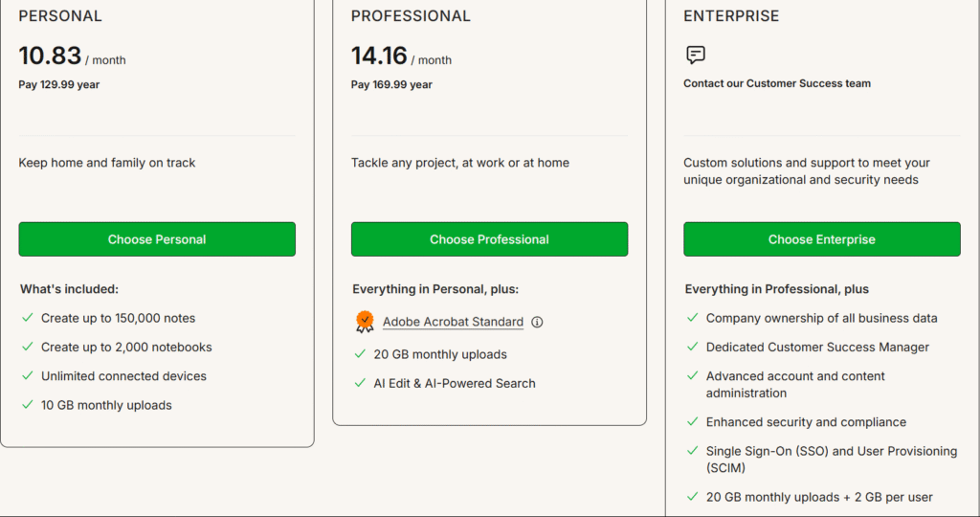Click the Choose Personal button
The height and width of the screenshot is (517, 980).
point(157,238)
